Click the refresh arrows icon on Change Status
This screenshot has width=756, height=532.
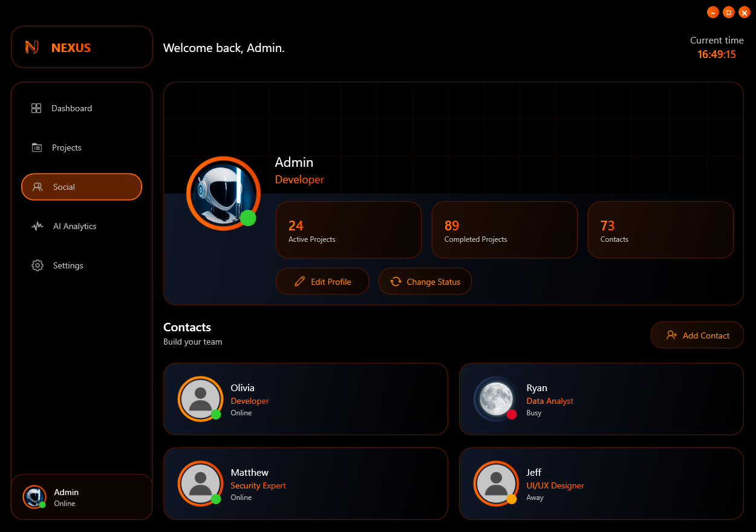coord(396,282)
